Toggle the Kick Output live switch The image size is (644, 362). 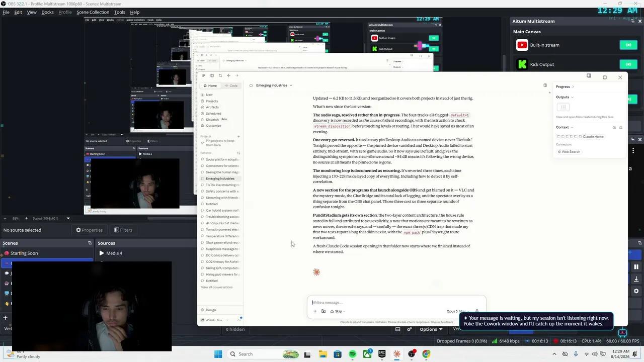[628, 64]
